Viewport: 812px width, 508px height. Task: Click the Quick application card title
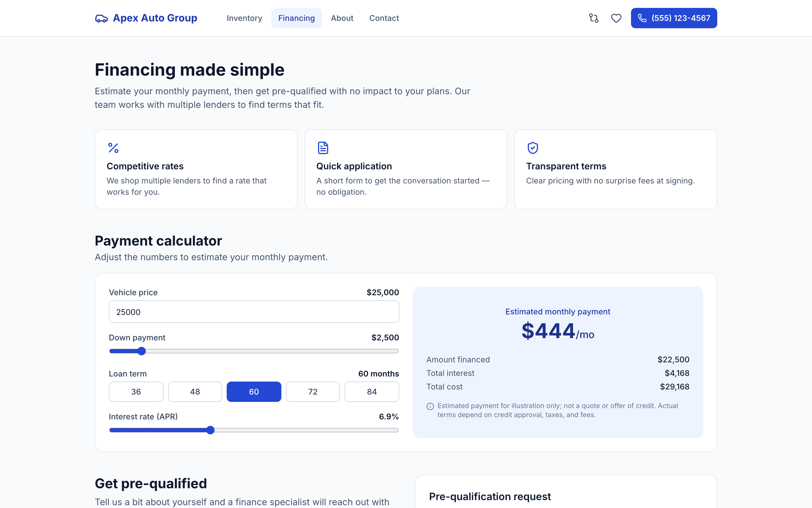(354, 166)
